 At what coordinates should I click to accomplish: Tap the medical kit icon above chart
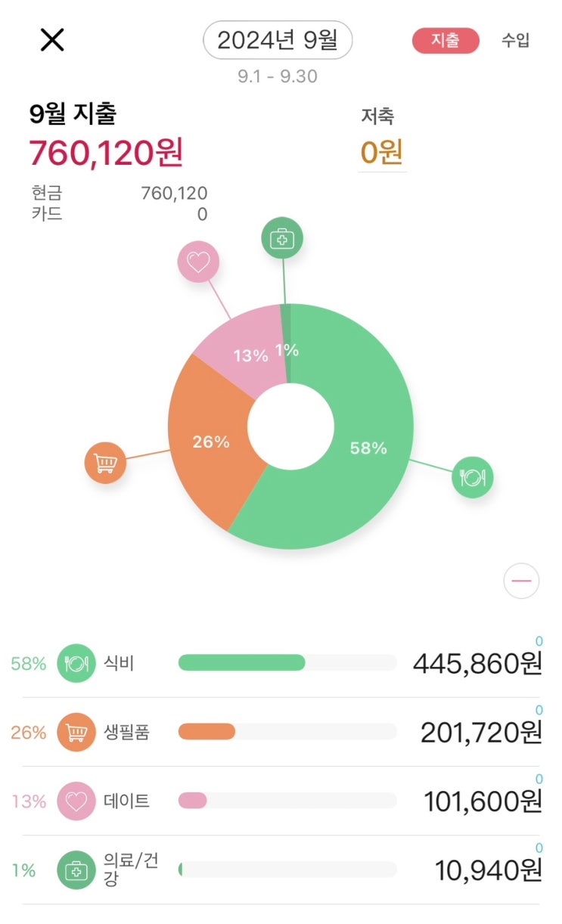(x=282, y=239)
